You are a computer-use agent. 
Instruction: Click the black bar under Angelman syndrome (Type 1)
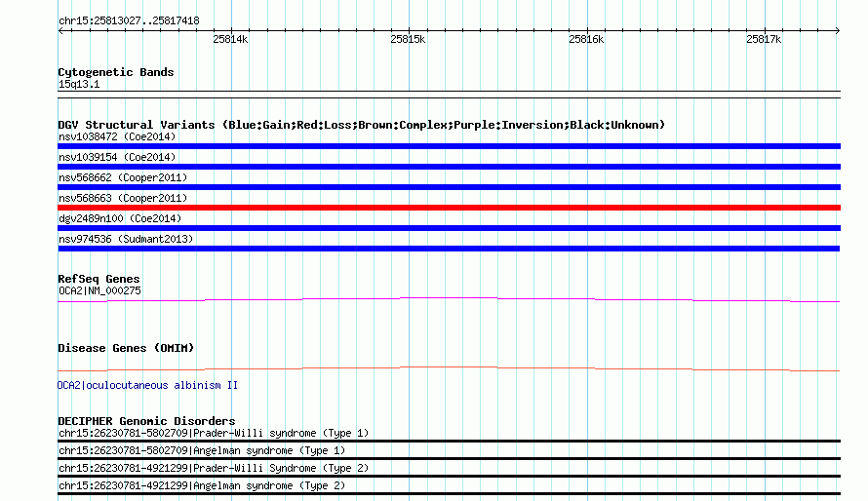449,458
